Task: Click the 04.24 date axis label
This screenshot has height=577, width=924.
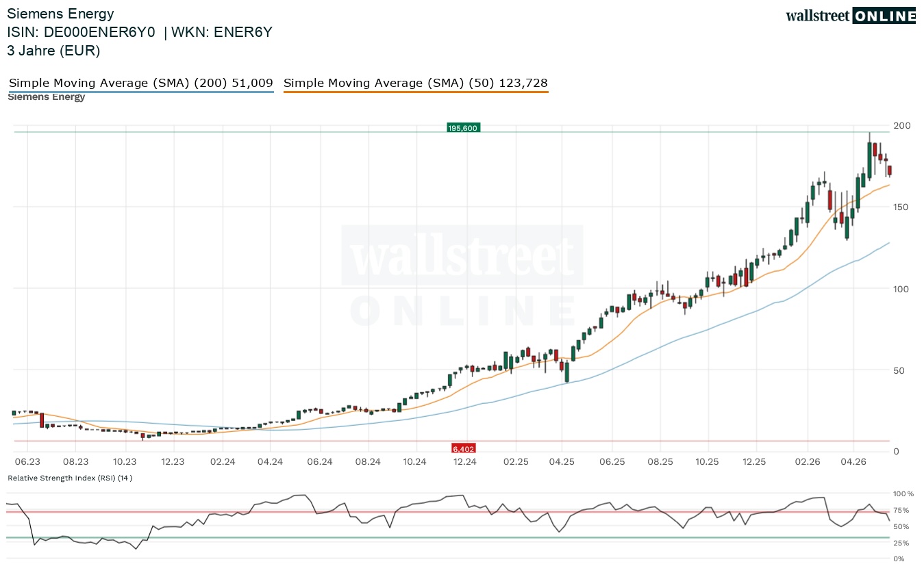Action: click(271, 462)
